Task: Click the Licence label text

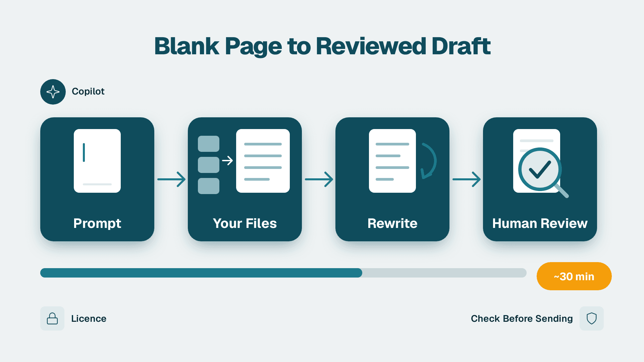Action: point(89,318)
